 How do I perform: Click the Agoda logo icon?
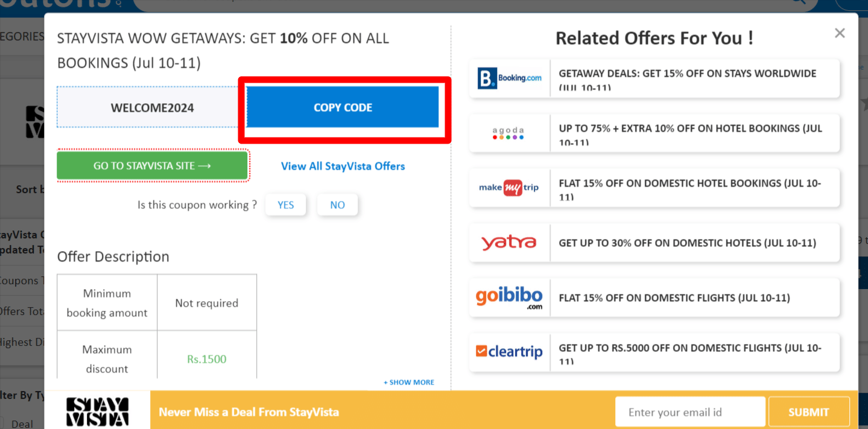[508, 133]
